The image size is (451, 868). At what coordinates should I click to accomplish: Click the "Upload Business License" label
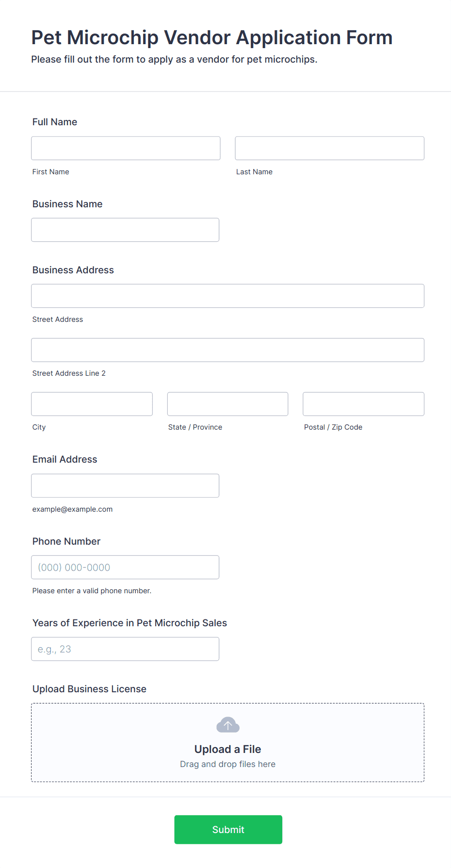click(89, 689)
